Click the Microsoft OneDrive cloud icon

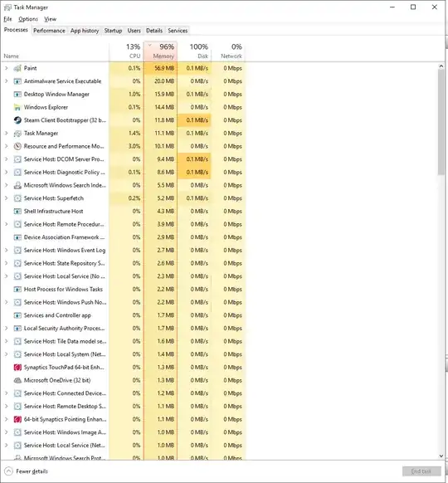[17, 380]
